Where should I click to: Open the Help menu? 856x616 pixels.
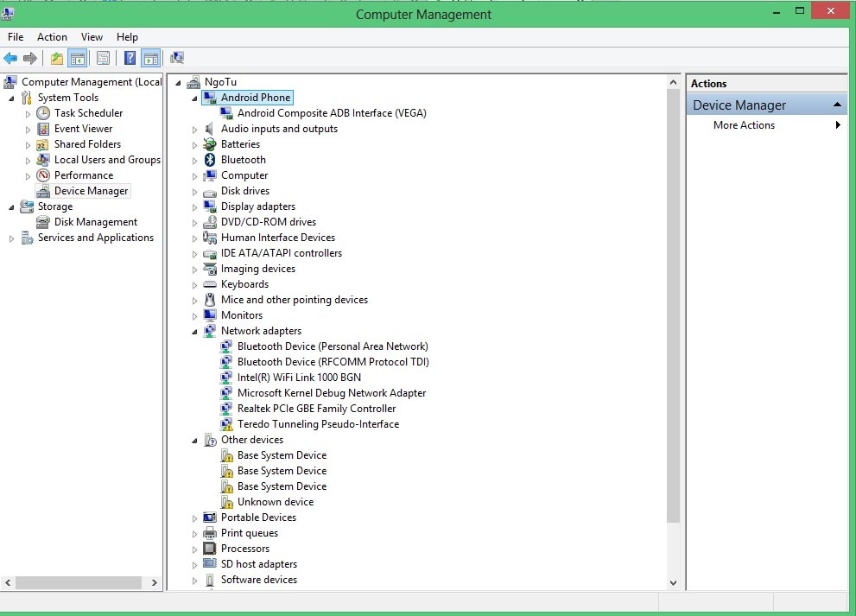[x=127, y=37]
